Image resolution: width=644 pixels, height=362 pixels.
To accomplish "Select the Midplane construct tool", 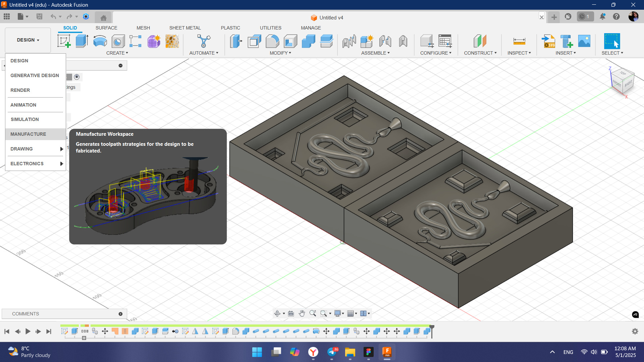I will pyautogui.click(x=480, y=41).
